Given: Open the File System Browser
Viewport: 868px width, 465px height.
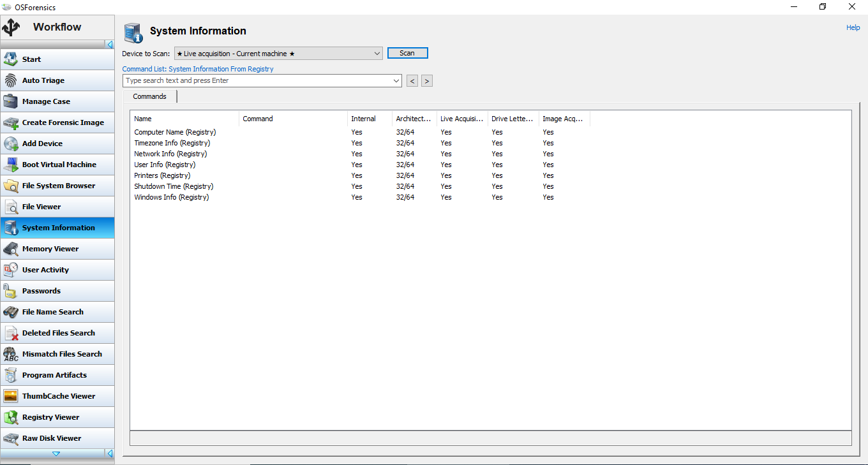Looking at the screenshot, I should pos(57,186).
